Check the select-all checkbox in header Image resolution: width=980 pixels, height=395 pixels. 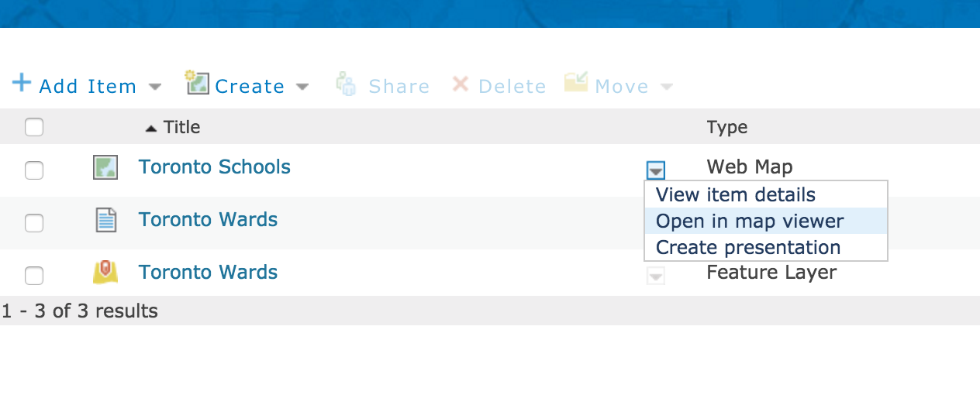pyautogui.click(x=34, y=127)
